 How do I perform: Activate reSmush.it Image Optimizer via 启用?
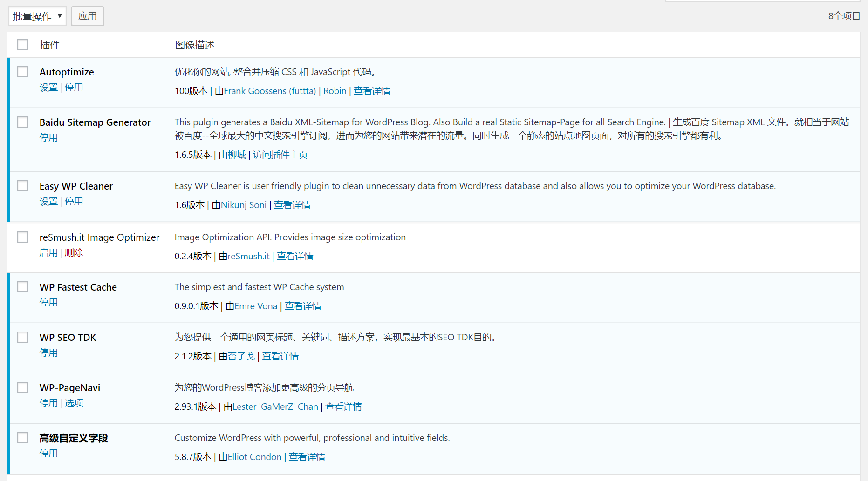click(x=48, y=253)
